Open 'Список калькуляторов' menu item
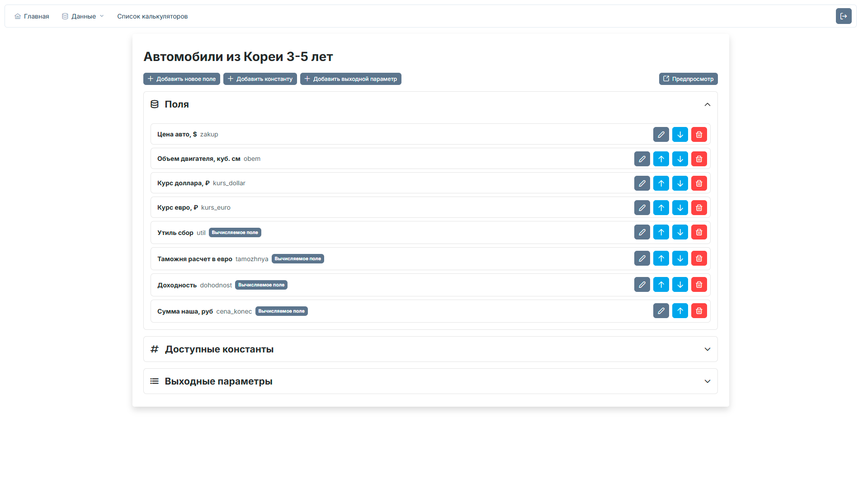The height and width of the screenshot is (488, 868). click(152, 16)
